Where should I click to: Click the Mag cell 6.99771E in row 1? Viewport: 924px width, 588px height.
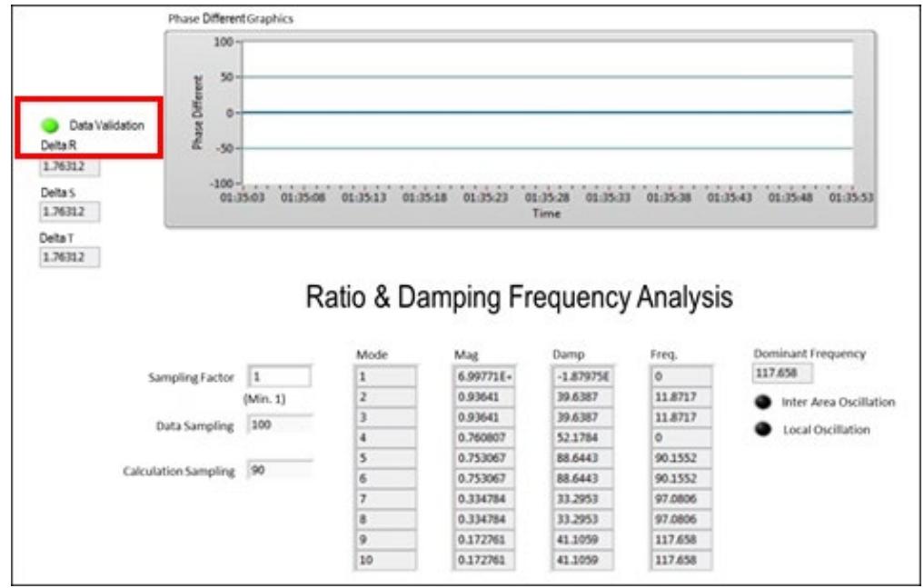coord(484,376)
